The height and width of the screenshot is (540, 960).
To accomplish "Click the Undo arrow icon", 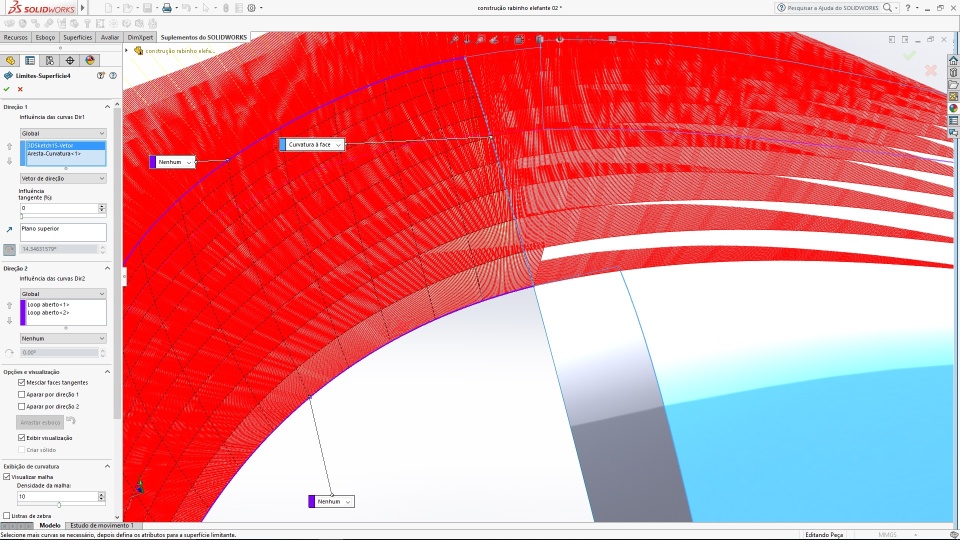I will 186,8.
